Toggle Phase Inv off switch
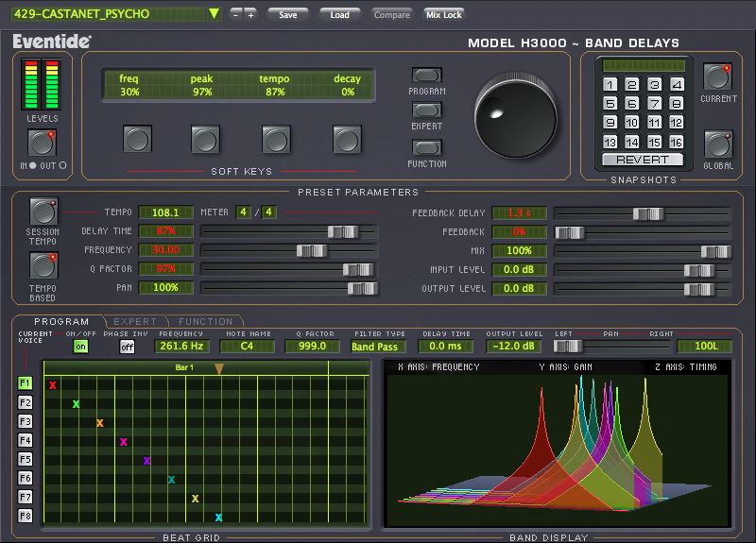756x543 pixels. pos(127,347)
